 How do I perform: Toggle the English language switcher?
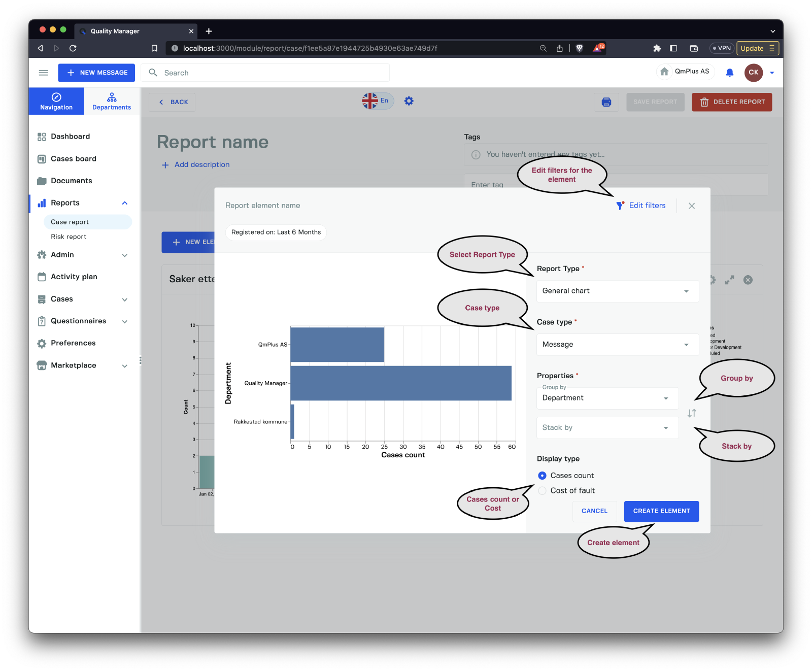pos(377,101)
